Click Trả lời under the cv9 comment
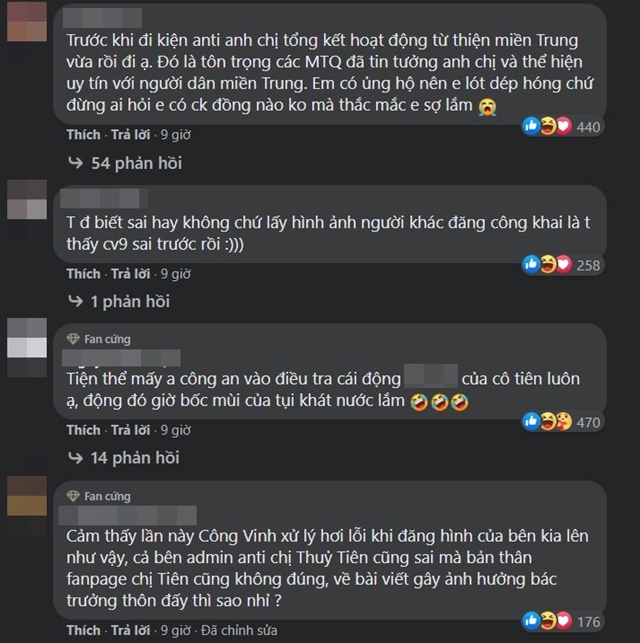This screenshot has height=643, width=640. click(x=130, y=274)
